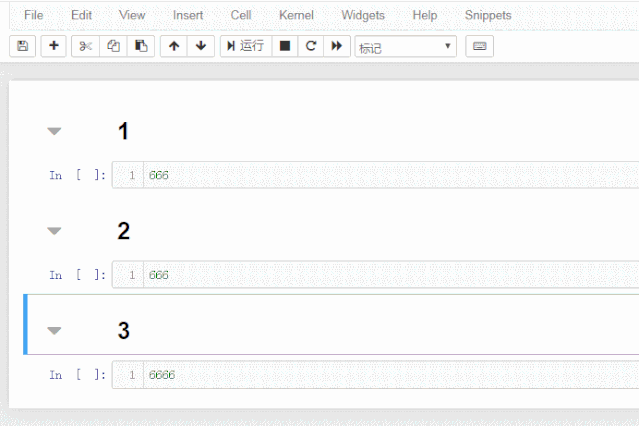This screenshot has width=639, height=426.
Task: Open the Snippets menu
Action: 488,15
